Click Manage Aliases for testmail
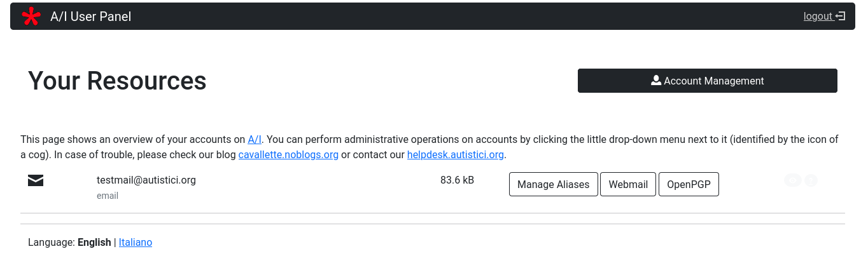This screenshot has height=256, width=868. click(553, 184)
